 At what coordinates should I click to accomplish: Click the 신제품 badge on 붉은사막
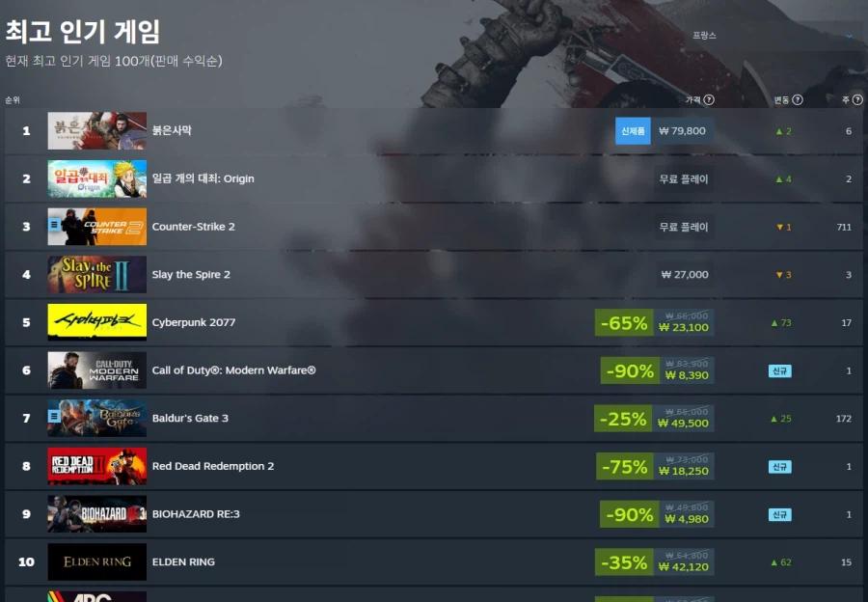(633, 131)
